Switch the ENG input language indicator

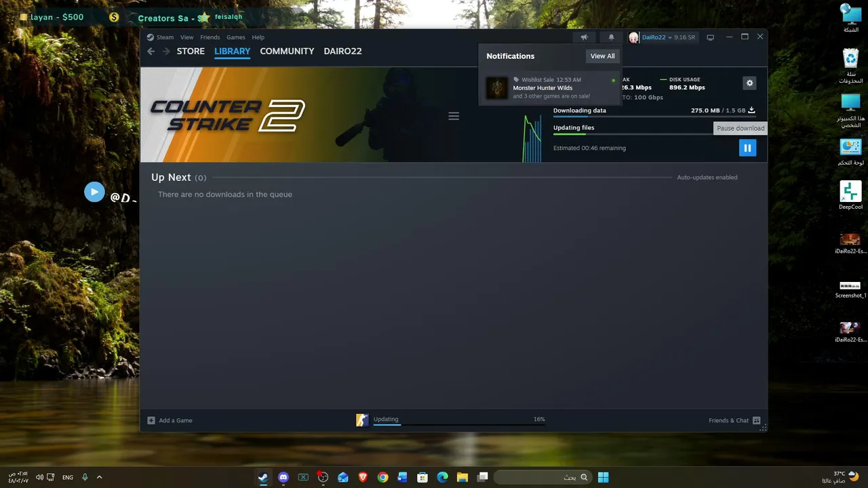[68, 477]
